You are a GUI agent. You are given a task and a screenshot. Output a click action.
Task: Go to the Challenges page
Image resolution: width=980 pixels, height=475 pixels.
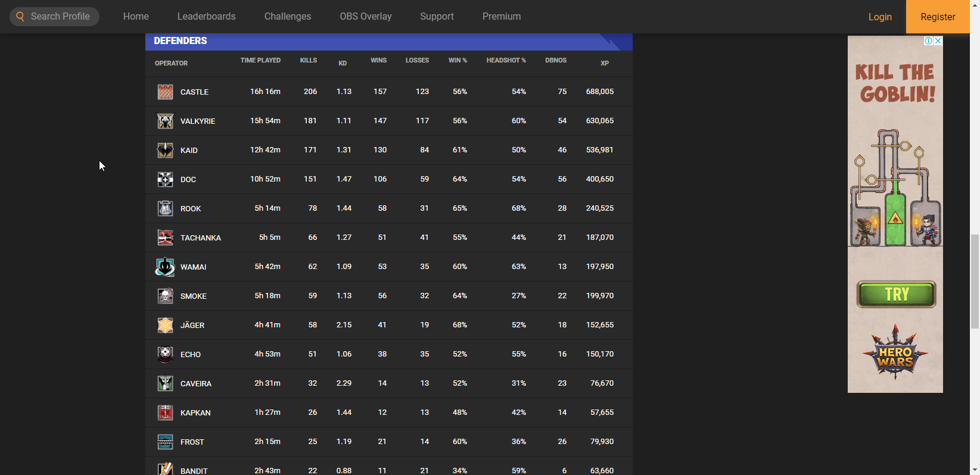tap(288, 17)
